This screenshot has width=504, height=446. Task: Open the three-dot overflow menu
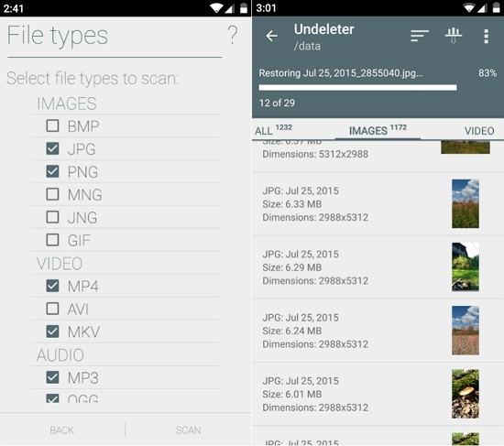click(486, 36)
